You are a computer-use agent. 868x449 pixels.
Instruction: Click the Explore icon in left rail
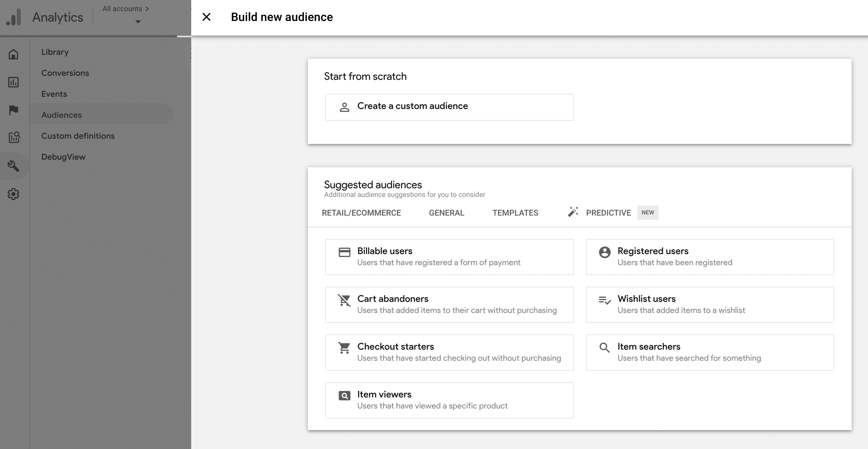[x=14, y=137]
